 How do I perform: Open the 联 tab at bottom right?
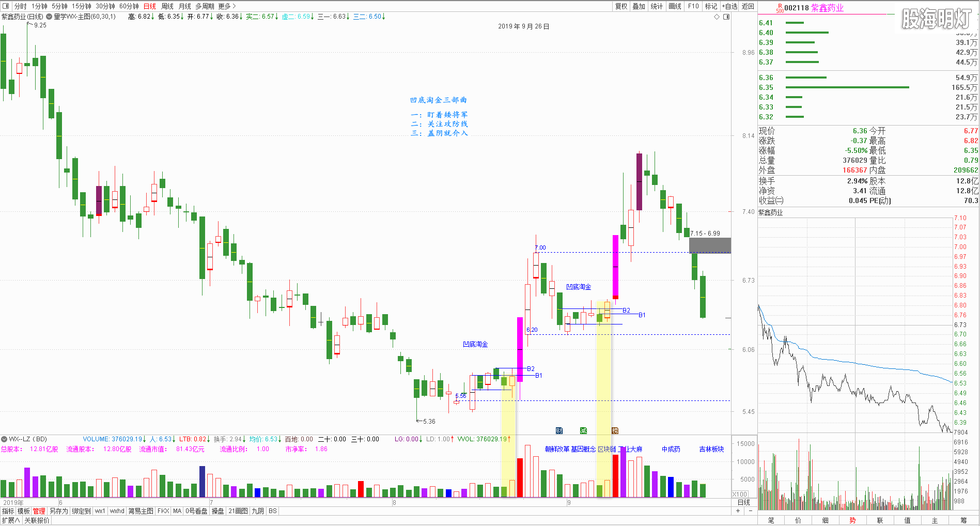880,520
